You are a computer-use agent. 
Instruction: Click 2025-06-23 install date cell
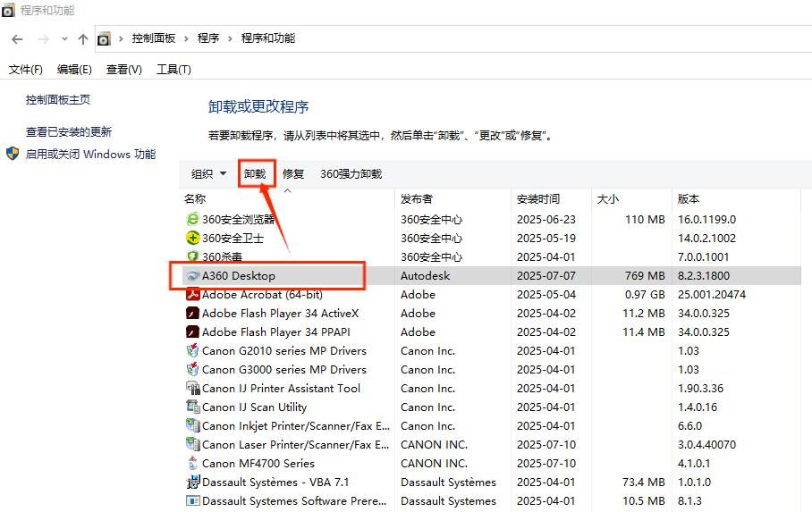point(546,220)
